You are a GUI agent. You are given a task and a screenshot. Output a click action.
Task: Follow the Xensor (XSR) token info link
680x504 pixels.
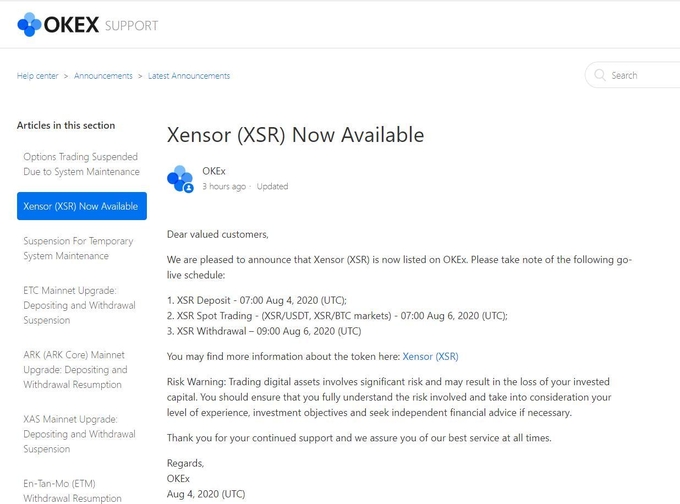430,357
